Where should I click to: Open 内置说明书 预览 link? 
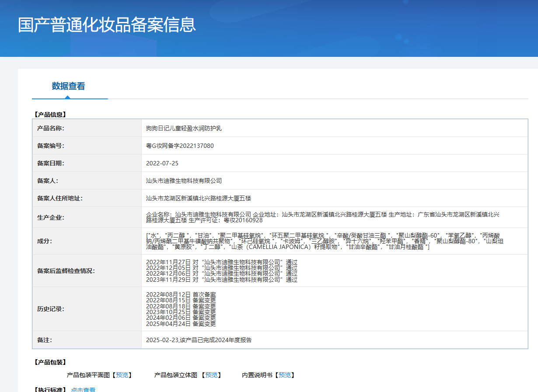pyautogui.click(x=285, y=375)
